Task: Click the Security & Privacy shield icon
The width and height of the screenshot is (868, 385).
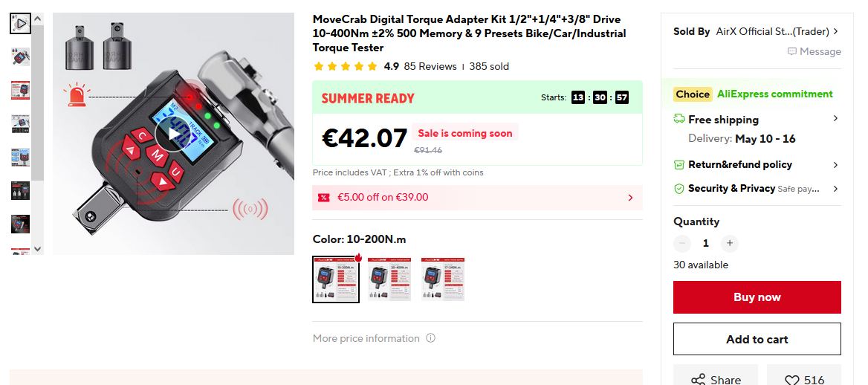Action: coord(679,188)
